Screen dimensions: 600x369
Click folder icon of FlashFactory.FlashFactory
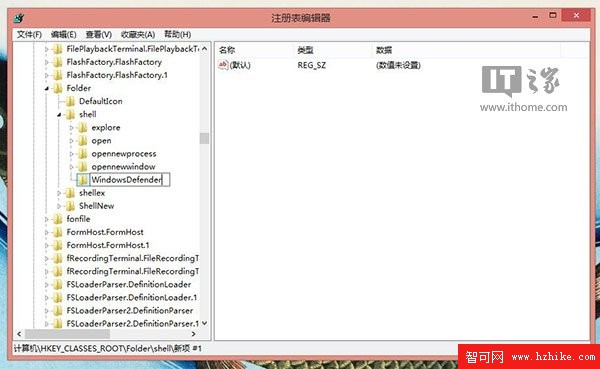click(x=57, y=62)
